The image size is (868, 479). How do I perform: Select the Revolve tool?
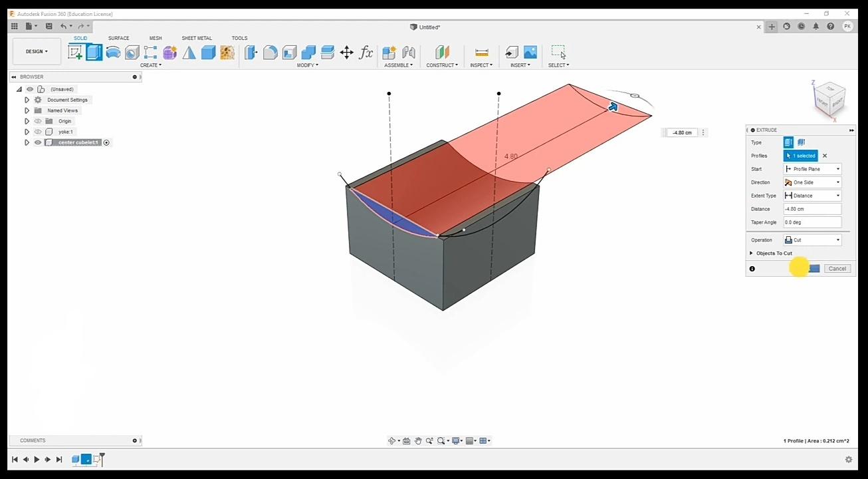tap(113, 53)
